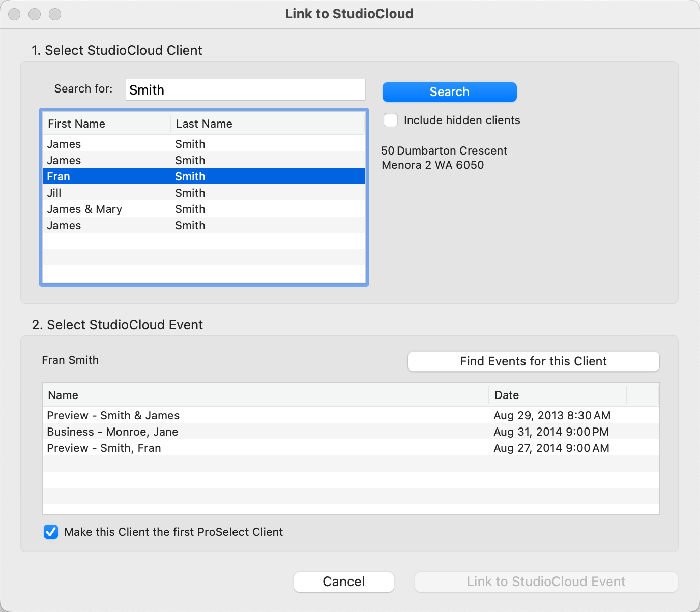Sort events by Date column header
Viewport: 700px width, 612px height.
tap(557, 395)
